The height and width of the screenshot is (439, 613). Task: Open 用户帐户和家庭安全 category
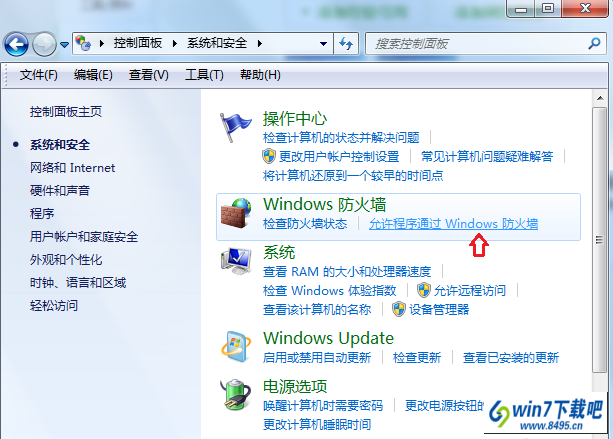(84, 237)
